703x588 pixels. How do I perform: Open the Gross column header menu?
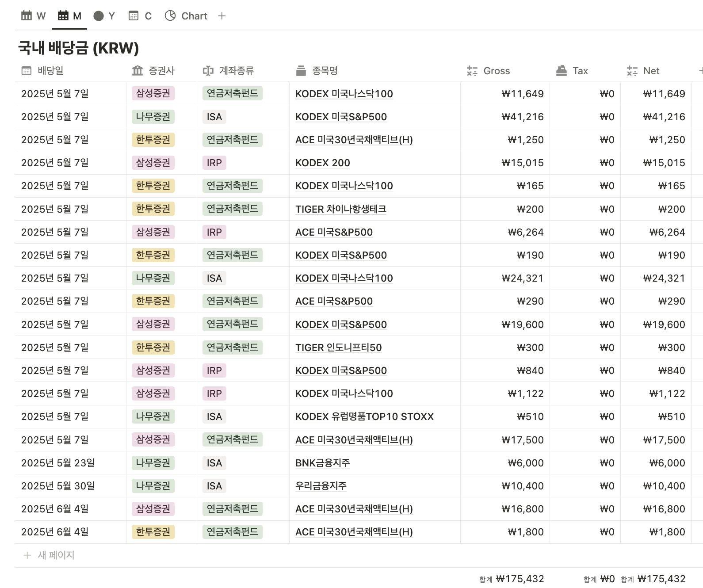(505, 71)
